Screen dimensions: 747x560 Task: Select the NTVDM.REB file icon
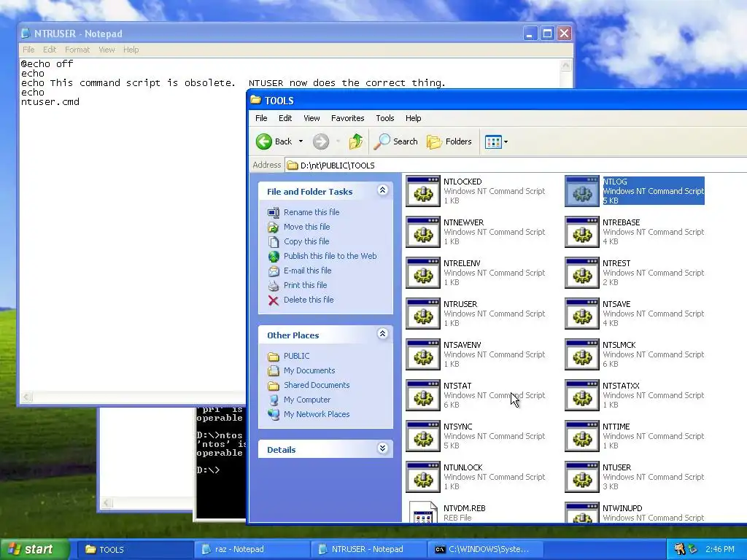click(422, 512)
